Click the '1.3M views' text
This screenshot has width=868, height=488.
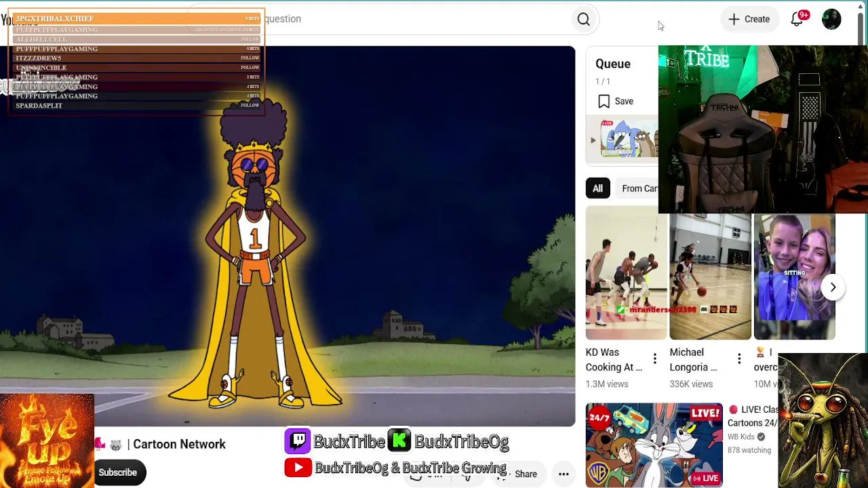click(607, 384)
